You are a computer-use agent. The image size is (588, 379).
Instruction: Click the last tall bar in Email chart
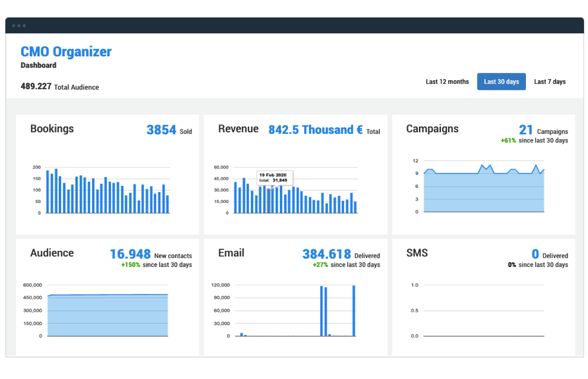[x=354, y=311]
